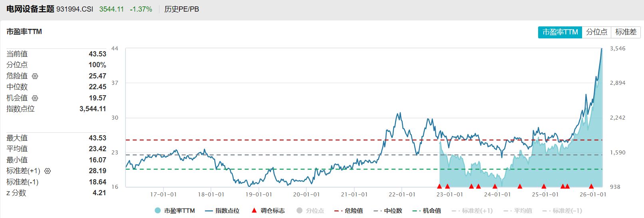
Task: Open the settings gear beside 机会值
Action: (x=35, y=98)
